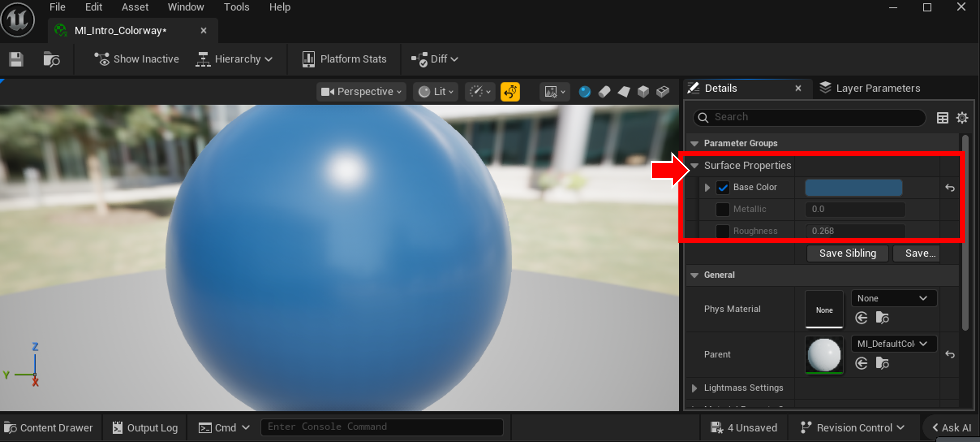
Task: Reset Base Color to default arrow
Action: point(950,188)
